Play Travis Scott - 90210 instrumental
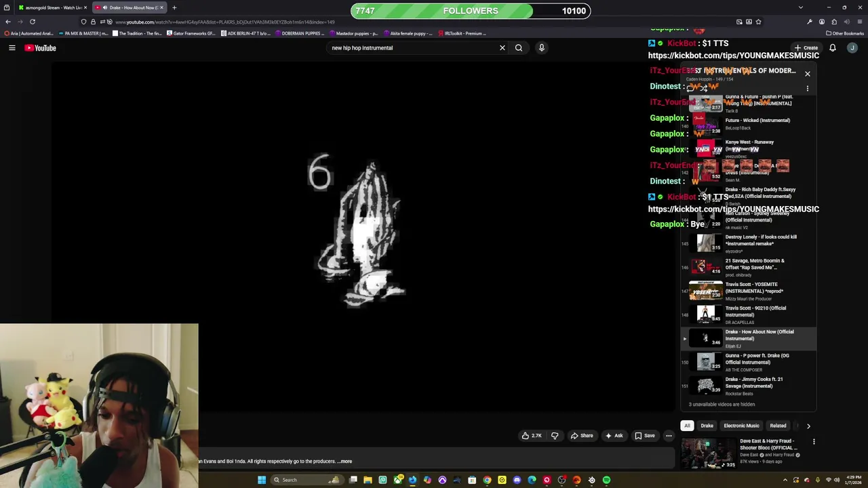Viewport: 868px width, 488px height. pos(748,314)
